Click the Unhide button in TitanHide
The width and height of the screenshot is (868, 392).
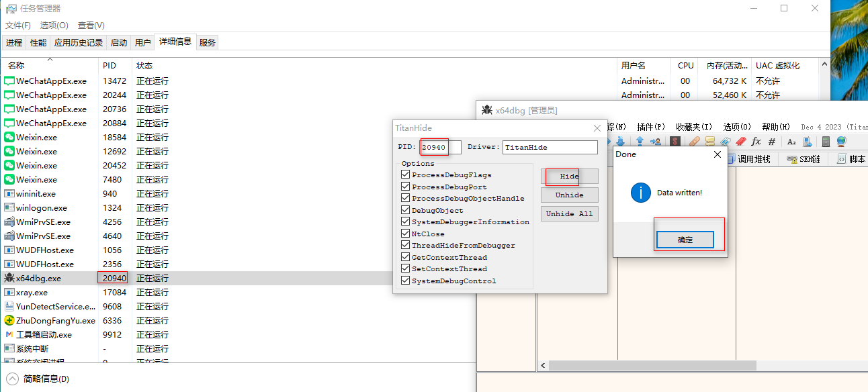point(569,195)
